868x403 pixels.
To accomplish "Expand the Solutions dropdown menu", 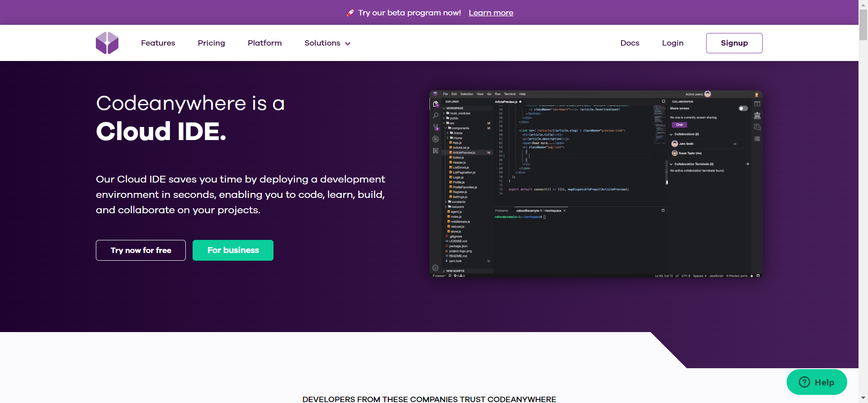I will click(x=327, y=43).
